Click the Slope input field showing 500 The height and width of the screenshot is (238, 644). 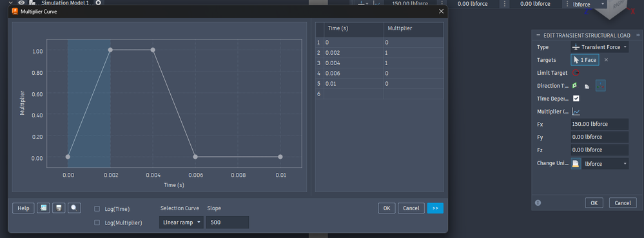point(227,223)
